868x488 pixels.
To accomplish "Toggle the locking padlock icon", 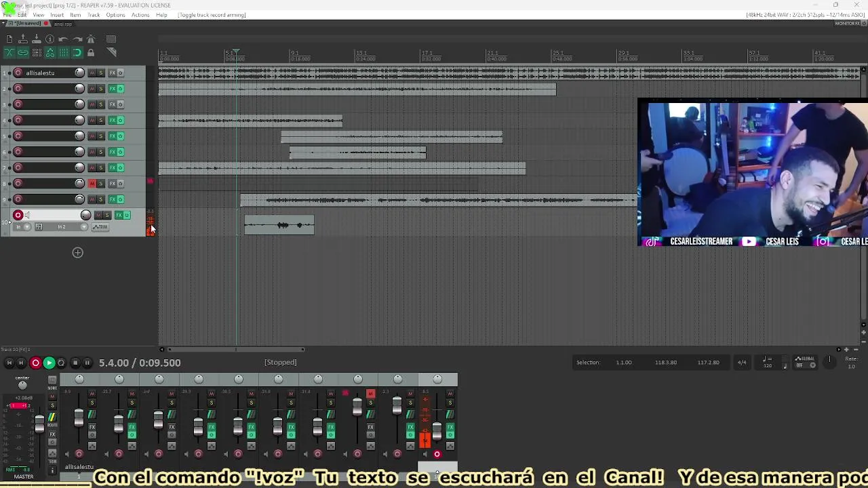I will [91, 53].
